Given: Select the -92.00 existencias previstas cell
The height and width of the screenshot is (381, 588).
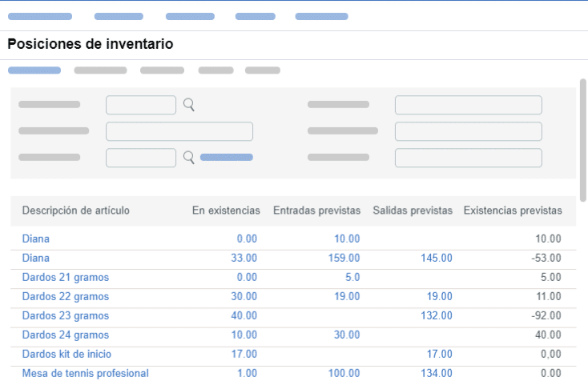Looking at the screenshot, I should pos(546,316).
